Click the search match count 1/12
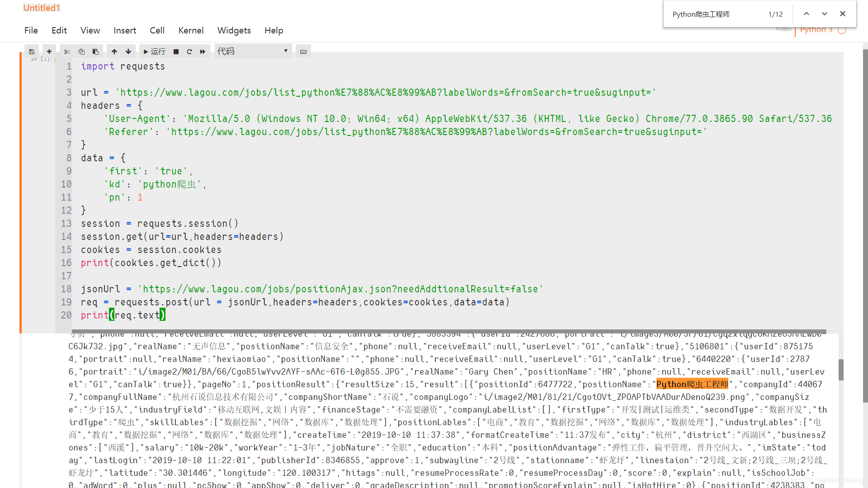Image resolution: width=868 pixels, height=488 pixels. pyautogui.click(x=776, y=14)
